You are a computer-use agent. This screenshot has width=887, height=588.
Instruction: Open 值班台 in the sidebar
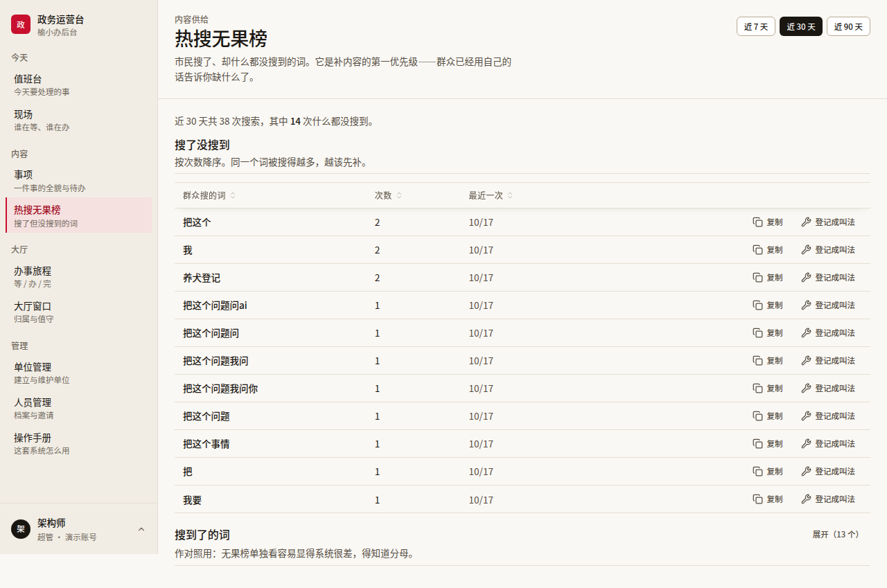point(78,84)
